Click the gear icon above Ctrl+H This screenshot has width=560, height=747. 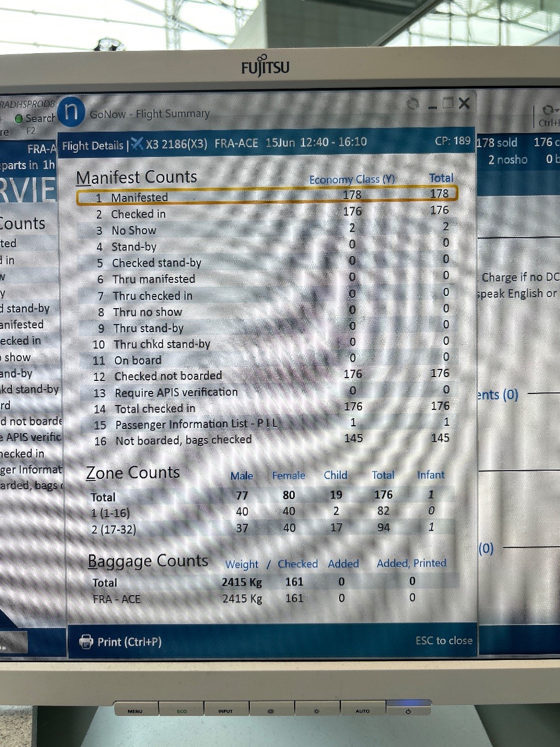tap(547, 110)
